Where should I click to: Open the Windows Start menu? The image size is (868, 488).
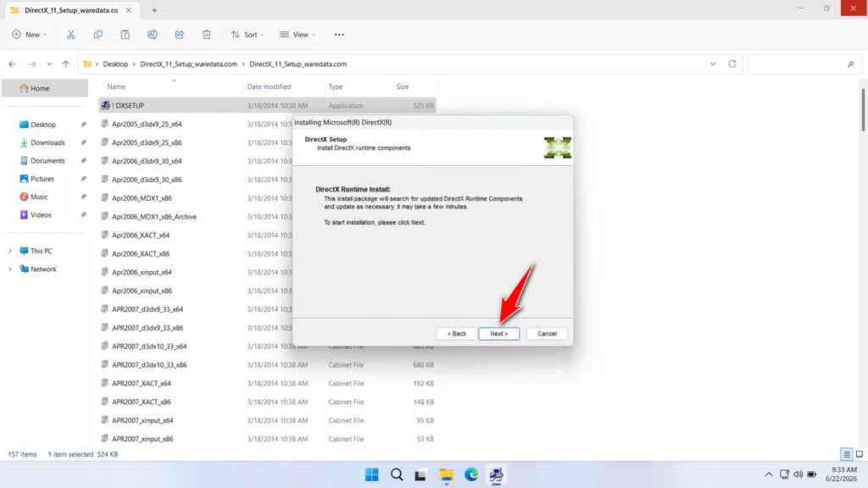[x=372, y=474]
